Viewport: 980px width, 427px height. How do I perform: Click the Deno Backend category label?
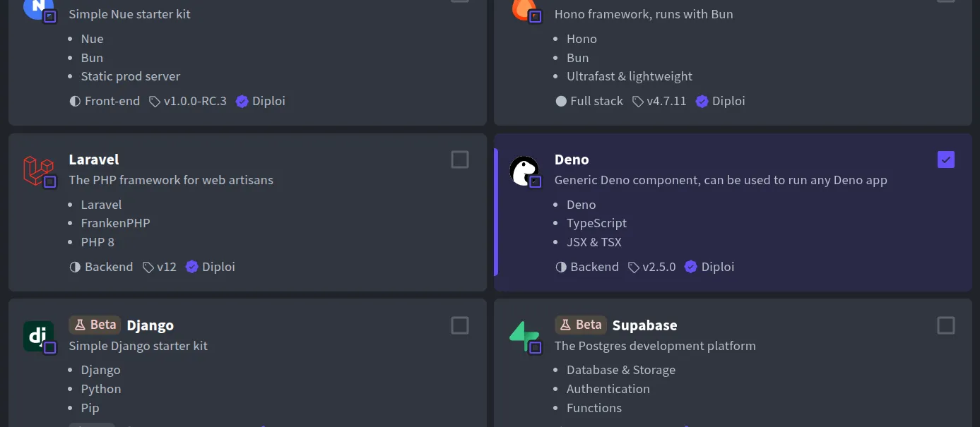point(594,267)
